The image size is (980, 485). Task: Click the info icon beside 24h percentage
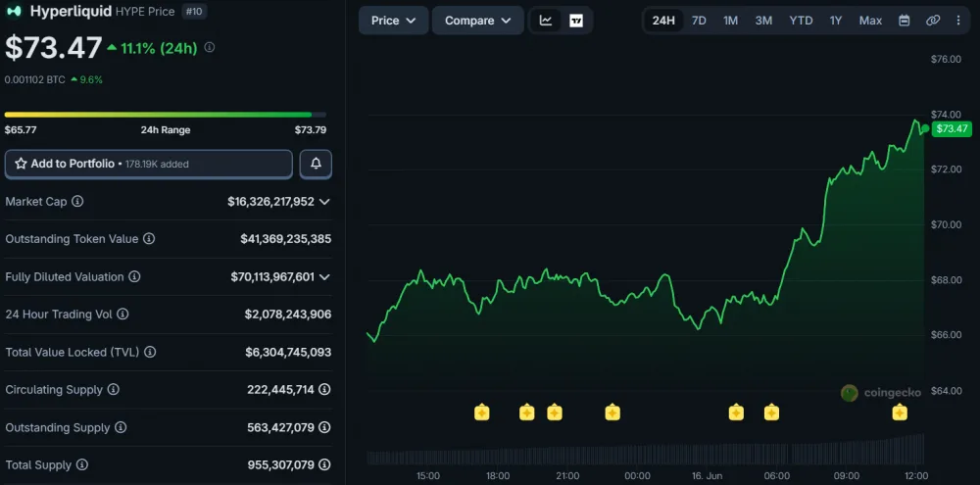(x=210, y=47)
